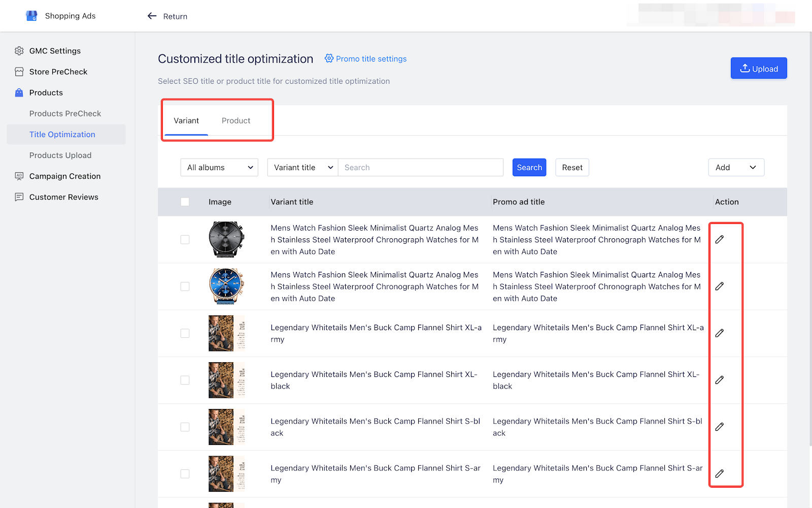This screenshot has height=508, width=812.
Task: Edit Flannel Shirt S-army promo title
Action: tap(720, 473)
